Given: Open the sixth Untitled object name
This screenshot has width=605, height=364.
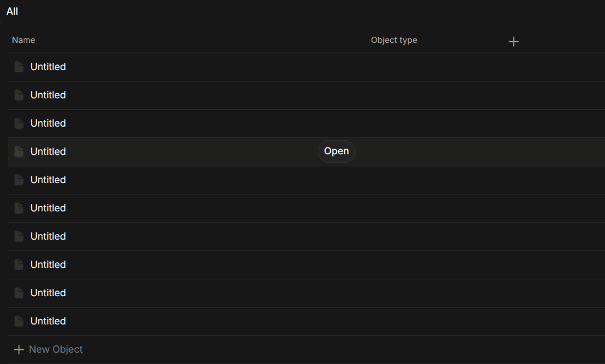Looking at the screenshot, I should click(x=48, y=208).
